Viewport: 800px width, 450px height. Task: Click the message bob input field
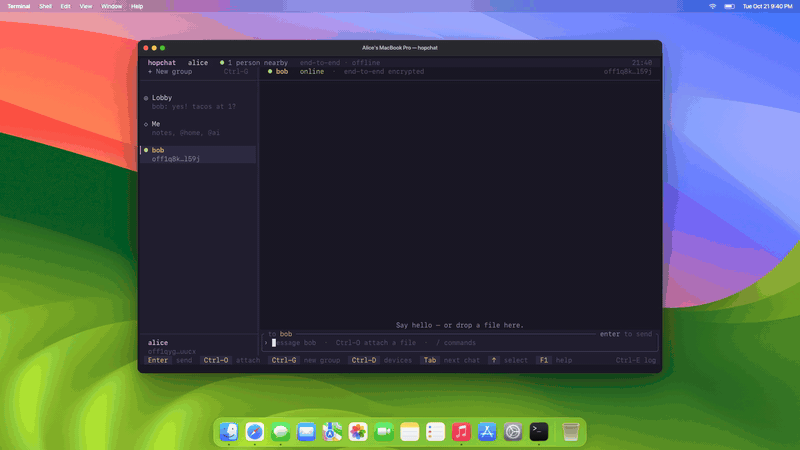[x=460, y=343]
